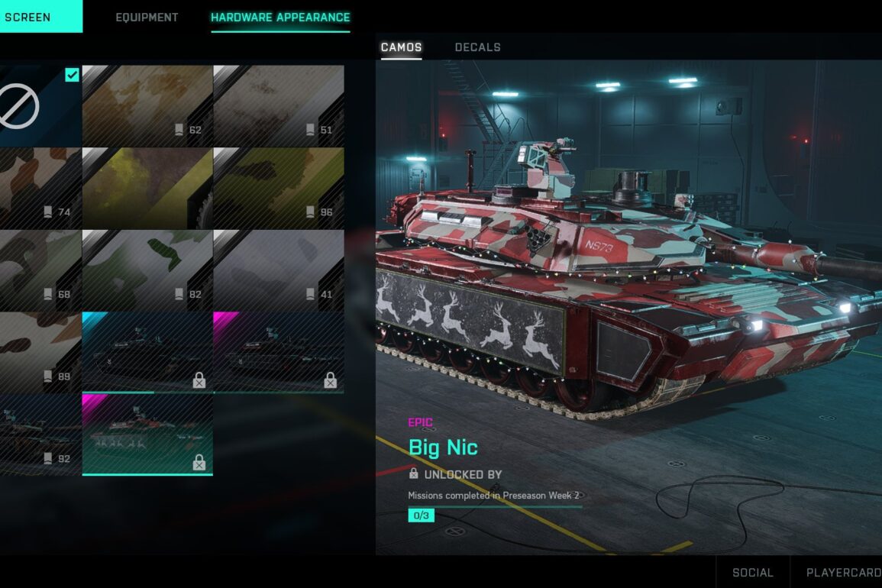
Task: Click the lock icon on the cyan-cornered tank camo
Action: [x=199, y=380]
